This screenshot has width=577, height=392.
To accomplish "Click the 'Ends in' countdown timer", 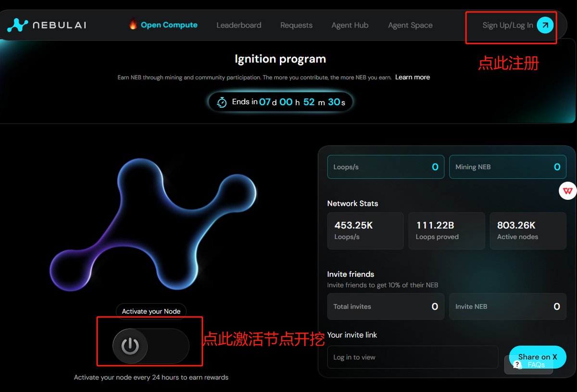I will [x=281, y=102].
